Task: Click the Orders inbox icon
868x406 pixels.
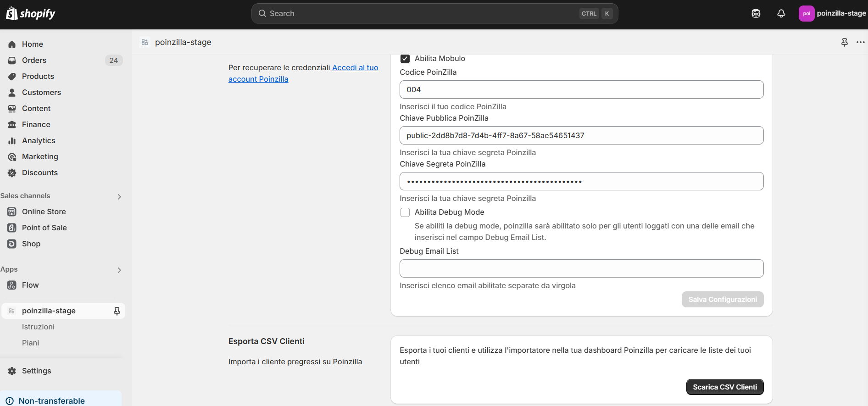Action: (x=12, y=60)
